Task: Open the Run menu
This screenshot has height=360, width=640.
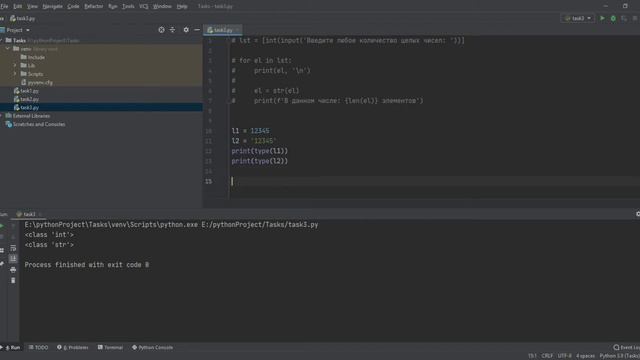Action: (113, 7)
